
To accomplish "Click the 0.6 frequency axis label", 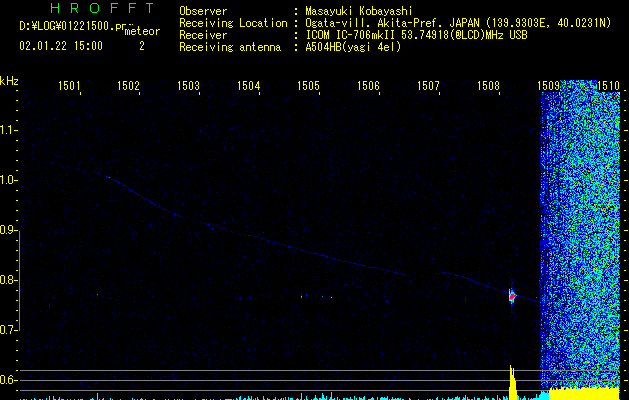I will coord(7,380).
